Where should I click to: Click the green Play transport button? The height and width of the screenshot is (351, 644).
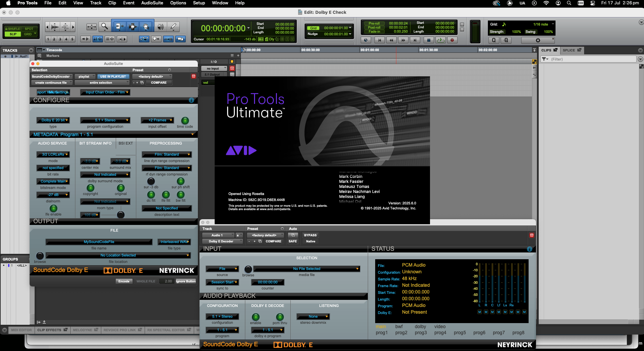point(440,40)
